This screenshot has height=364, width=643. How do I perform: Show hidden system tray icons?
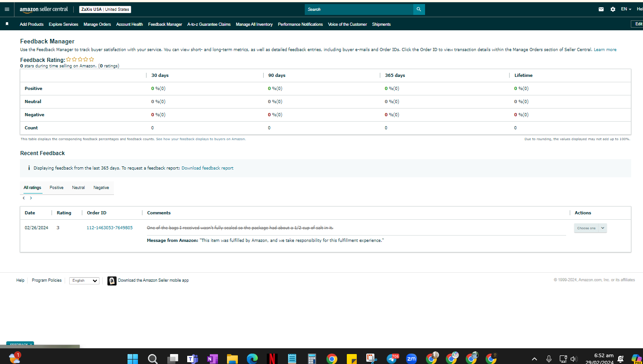pyautogui.click(x=534, y=359)
